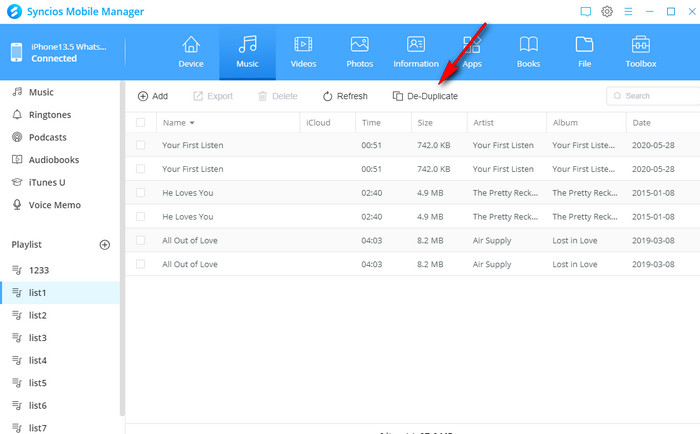Click the Air Supply artist cell in first All Out of Love row
700x434 pixels.
[x=492, y=240]
